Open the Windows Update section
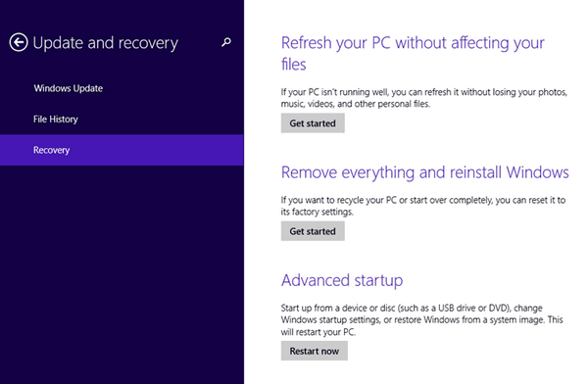Viewport: 588px width, 384px height. pyautogui.click(x=69, y=88)
